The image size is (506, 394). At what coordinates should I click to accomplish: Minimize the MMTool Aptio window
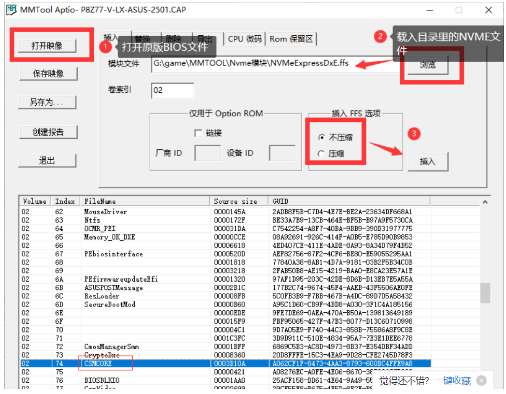click(430, 10)
